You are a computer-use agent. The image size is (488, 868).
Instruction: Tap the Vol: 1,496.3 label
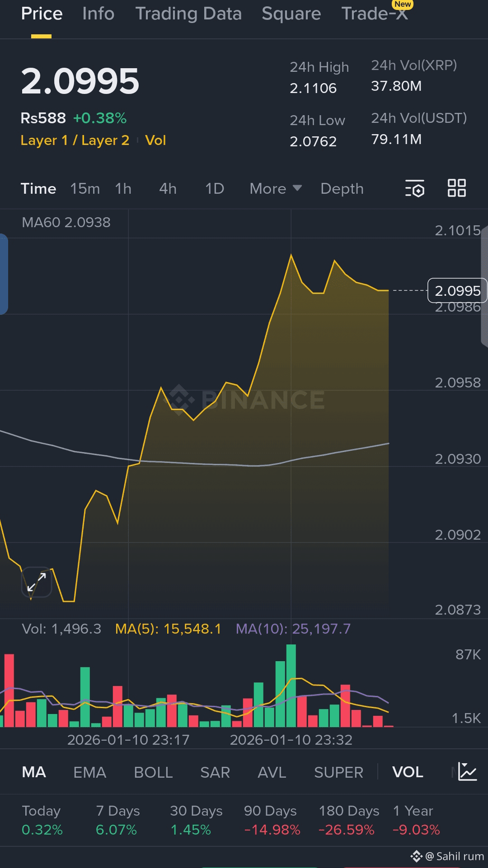pos(61,629)
